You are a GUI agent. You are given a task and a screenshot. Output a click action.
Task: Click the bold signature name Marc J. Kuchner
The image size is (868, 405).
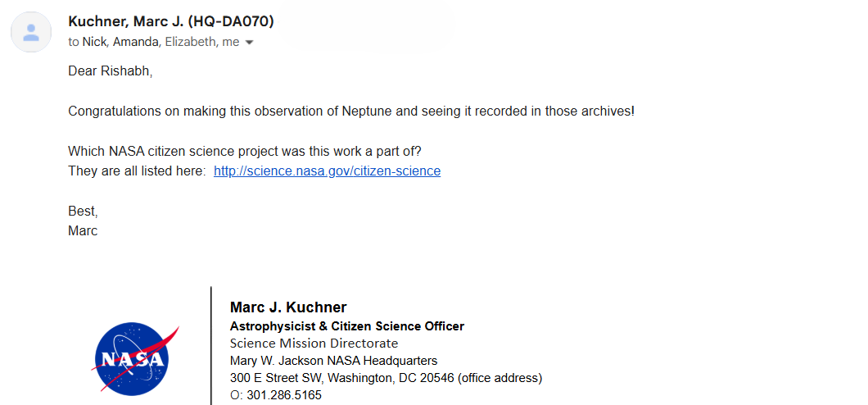pyautogui.click(x=288, y=307)
